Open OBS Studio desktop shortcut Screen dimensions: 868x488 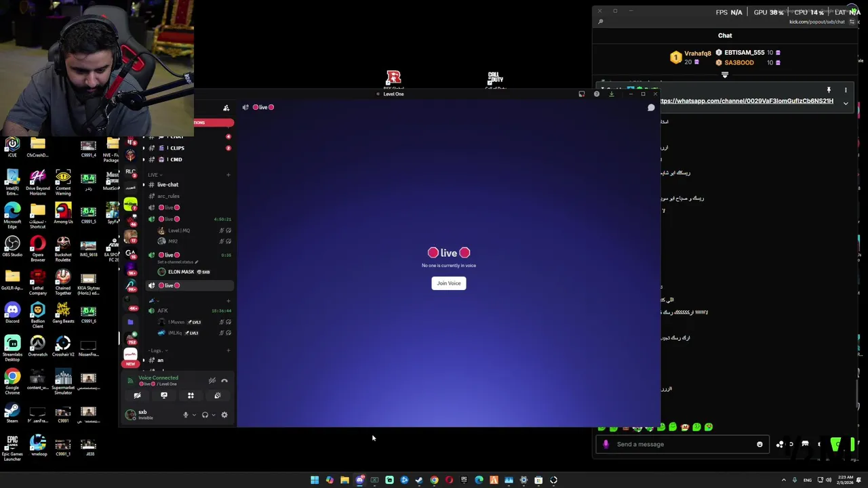coord(12,247)
